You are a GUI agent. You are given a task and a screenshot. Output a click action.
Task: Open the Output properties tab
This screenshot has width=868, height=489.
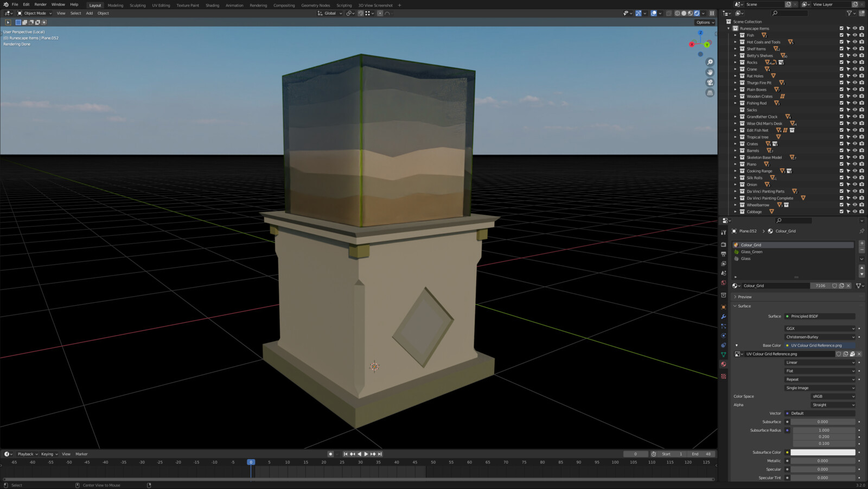(723, 254)
